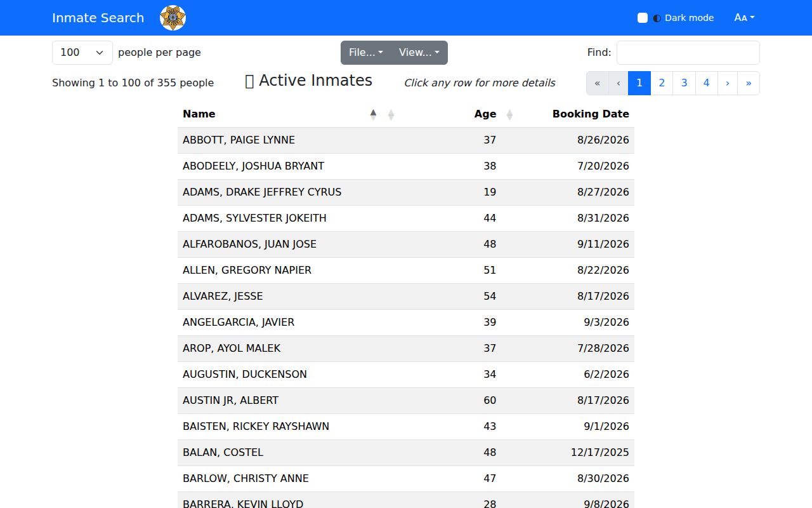
Task: Jump to first page with « button
Action: 598,83
